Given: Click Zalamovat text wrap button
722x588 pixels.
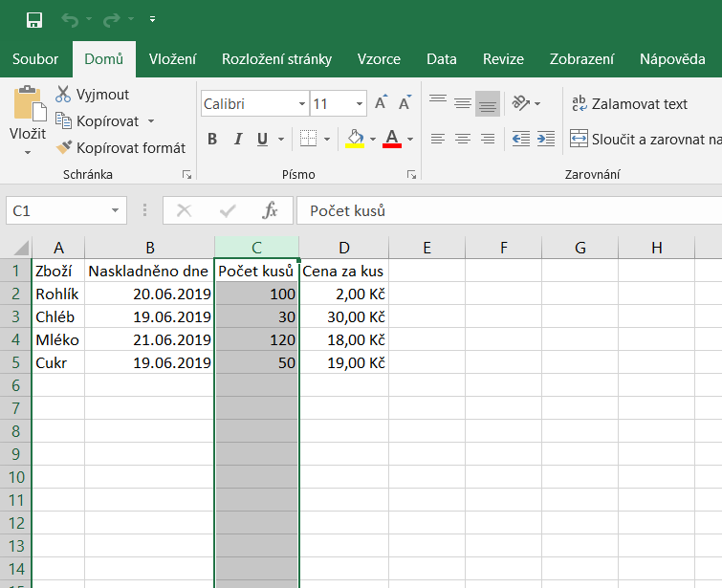Looking at the screenshot, I should [x=629, y=104].
